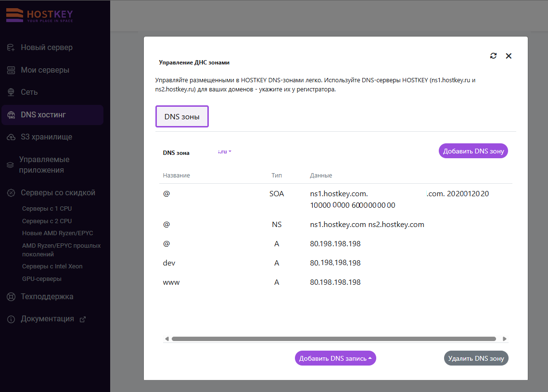Select the NS record type cell
The height and width of the screenshot is (392, 548).
click(x=277, y=225)
